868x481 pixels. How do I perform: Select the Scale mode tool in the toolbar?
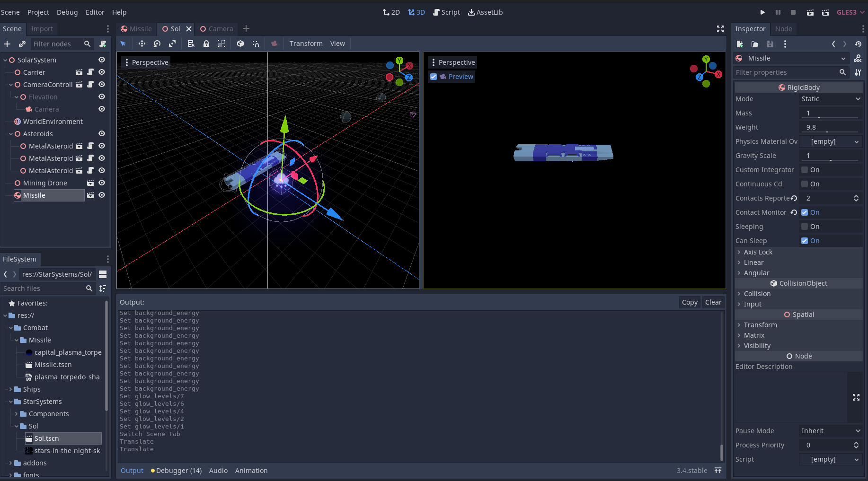pos(172,44)
